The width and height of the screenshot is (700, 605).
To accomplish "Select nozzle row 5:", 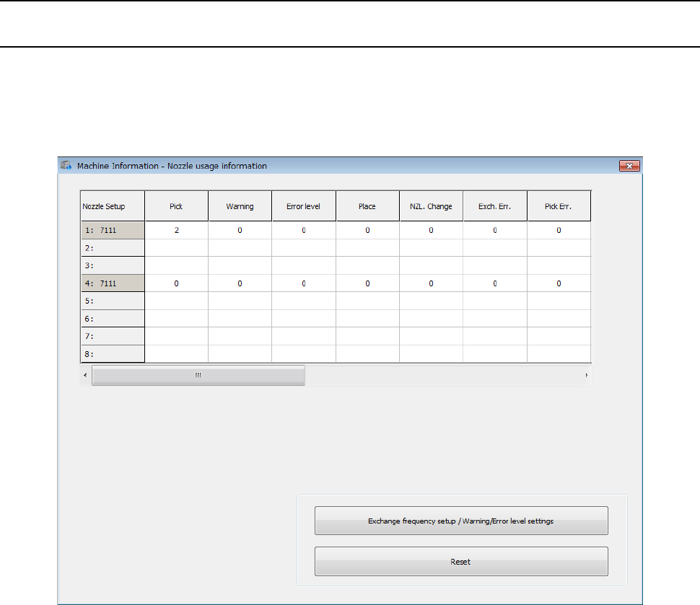I will 113,301.
